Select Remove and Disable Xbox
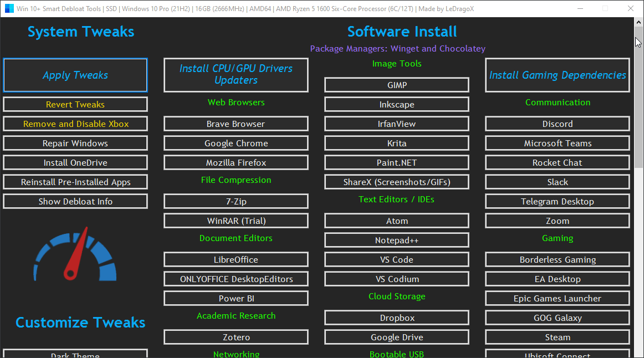The image size is (644, 358). click(75, 124)
